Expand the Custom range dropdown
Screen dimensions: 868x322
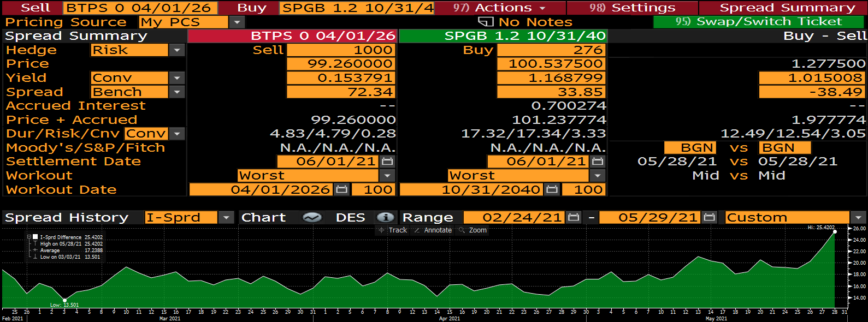click(858, 217)
